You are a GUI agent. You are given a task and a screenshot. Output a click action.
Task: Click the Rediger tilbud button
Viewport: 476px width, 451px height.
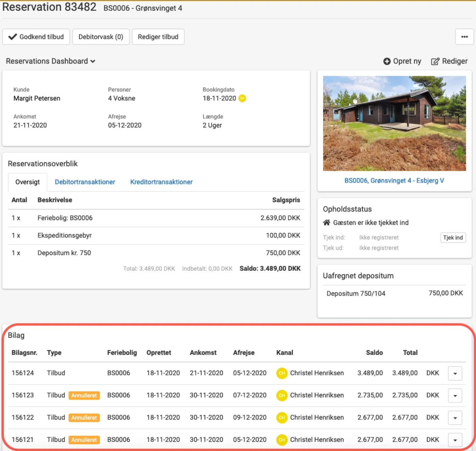pos(158,37)
